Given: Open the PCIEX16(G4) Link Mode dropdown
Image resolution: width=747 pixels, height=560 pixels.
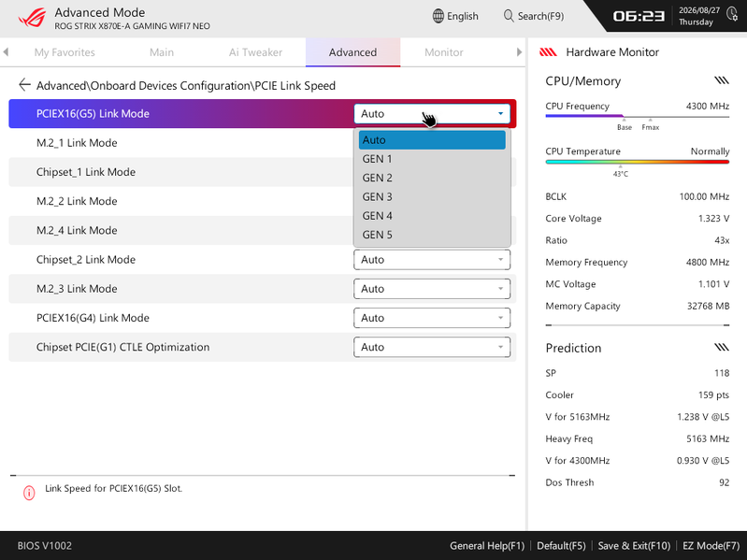Looking at the screenshot, I should [x=432, y=318].
